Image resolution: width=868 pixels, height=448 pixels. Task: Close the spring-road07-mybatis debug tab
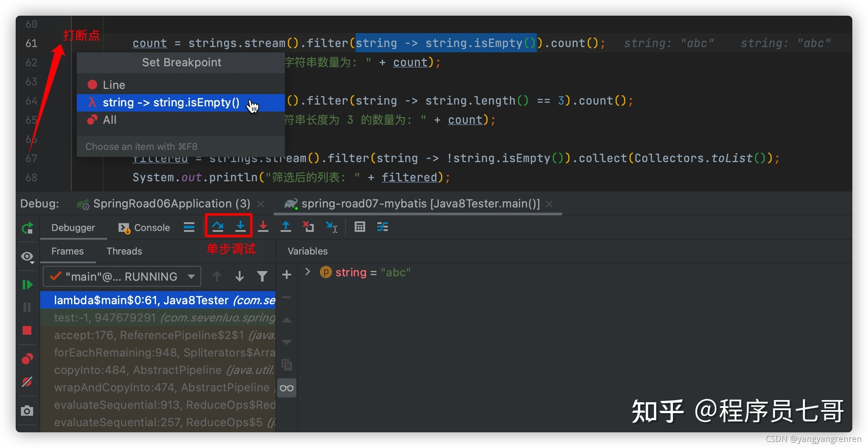(x=549, y=204)
